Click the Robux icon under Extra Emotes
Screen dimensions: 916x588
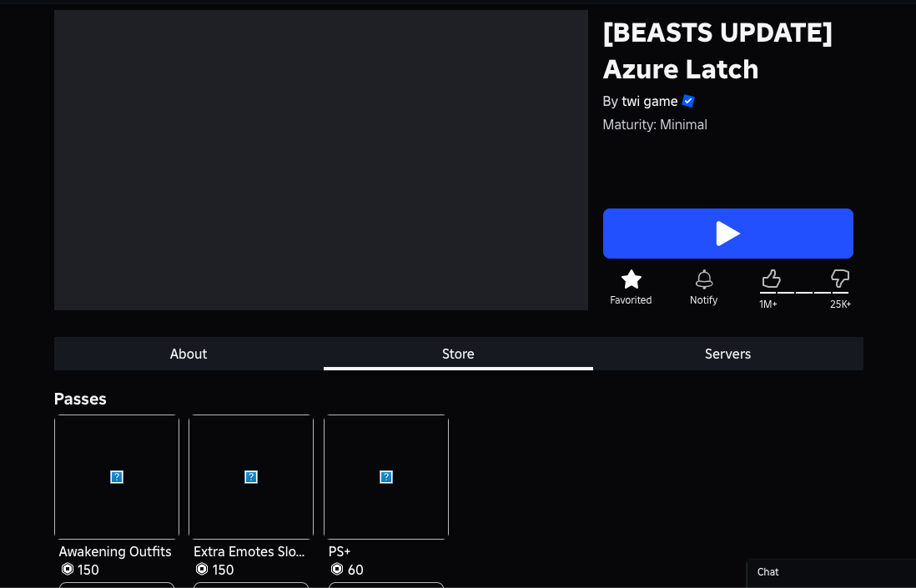[202, 570]
